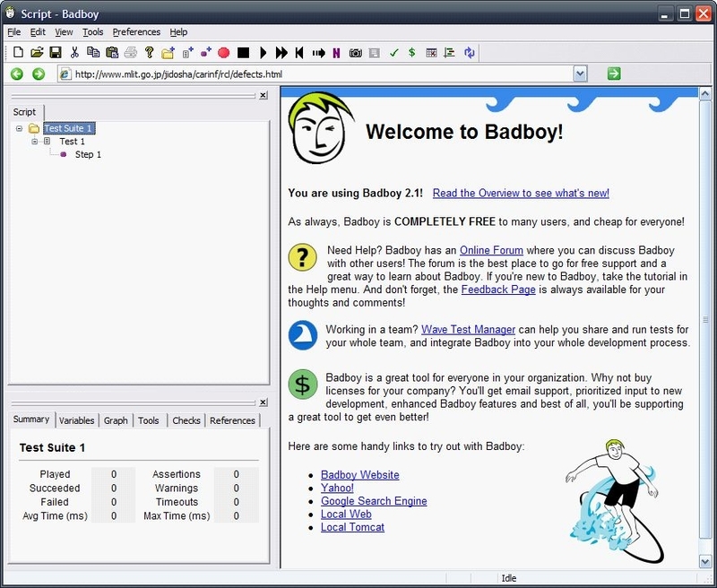This screenshot has width=717, height=588.
Task: Click the green dollar sign toolbar icon
Action: [412, 53]
